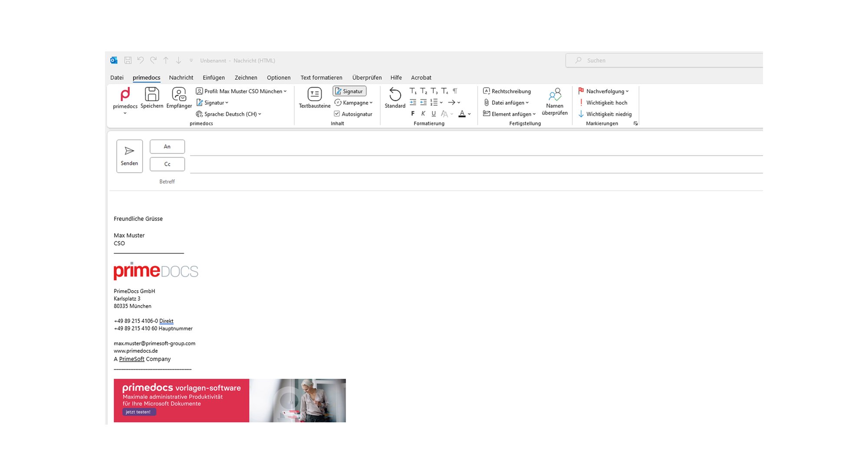Switch to the Einfügen ribbon tab

(214, 77)
